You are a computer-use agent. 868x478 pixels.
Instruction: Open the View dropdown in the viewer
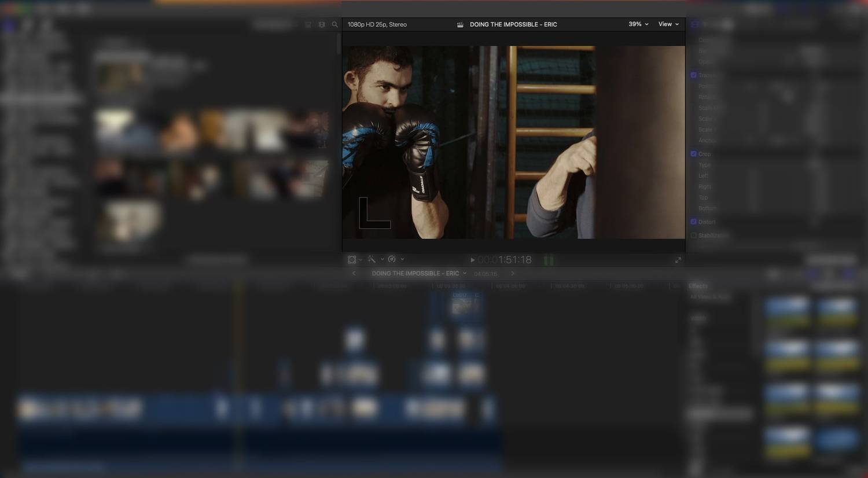pyautogui.click(x=668, y=24)
